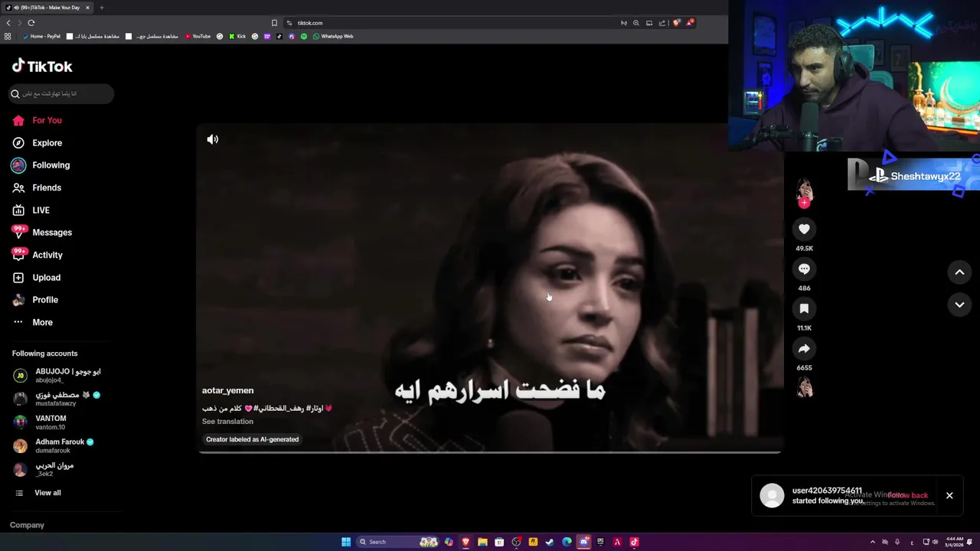The width and height of the screenshot is (980, 551).
Task: Bookmark the video to favorites
Action: tap(804, 308)
